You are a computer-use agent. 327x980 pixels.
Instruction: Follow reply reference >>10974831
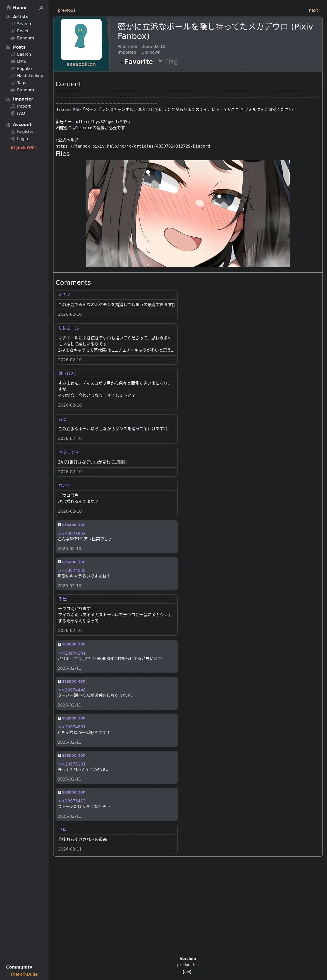[x=72, y=727]
